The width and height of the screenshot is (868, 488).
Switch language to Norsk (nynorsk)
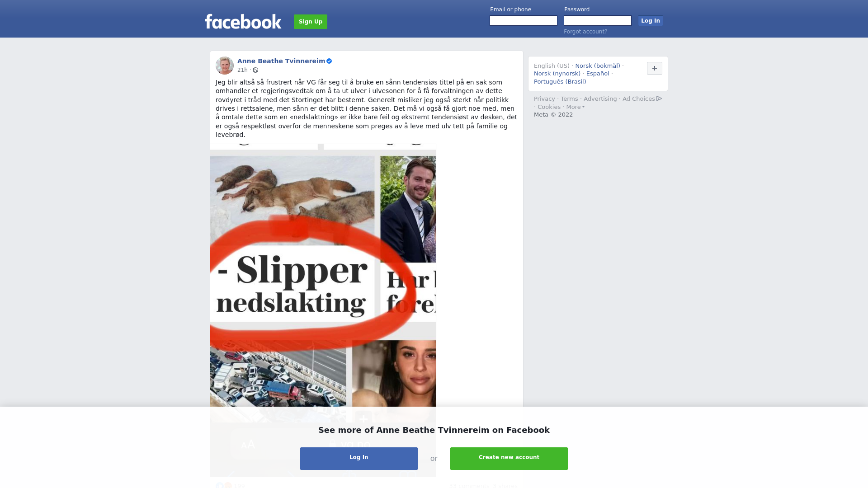point(557,74)
